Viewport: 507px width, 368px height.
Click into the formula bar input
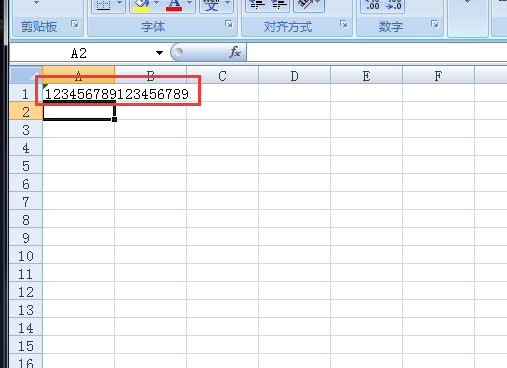point(377,52)
